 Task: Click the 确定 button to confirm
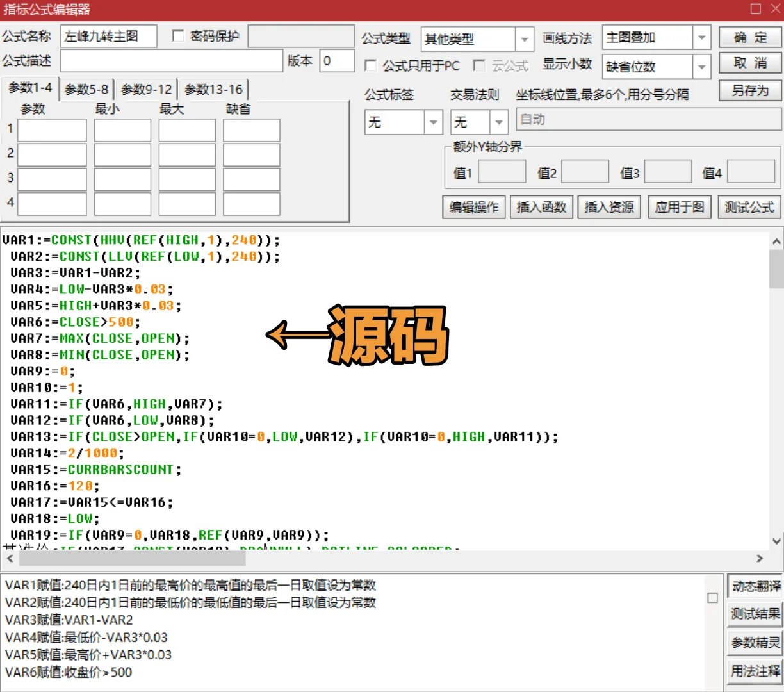tap(749, 37)
